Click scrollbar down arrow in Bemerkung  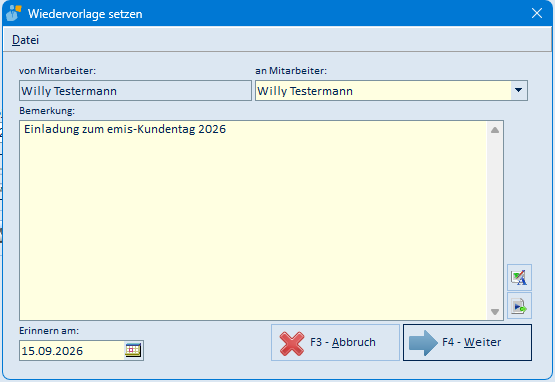[x=495, y=312]
